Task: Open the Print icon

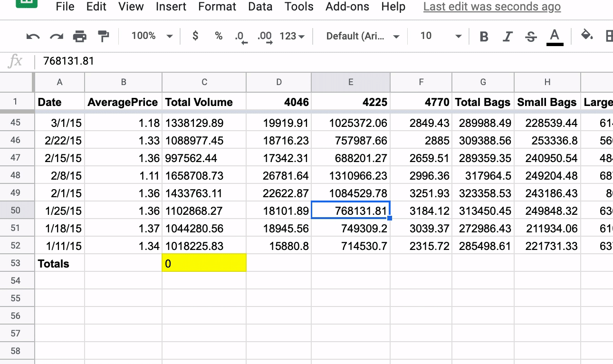Action: pos(79,36)
